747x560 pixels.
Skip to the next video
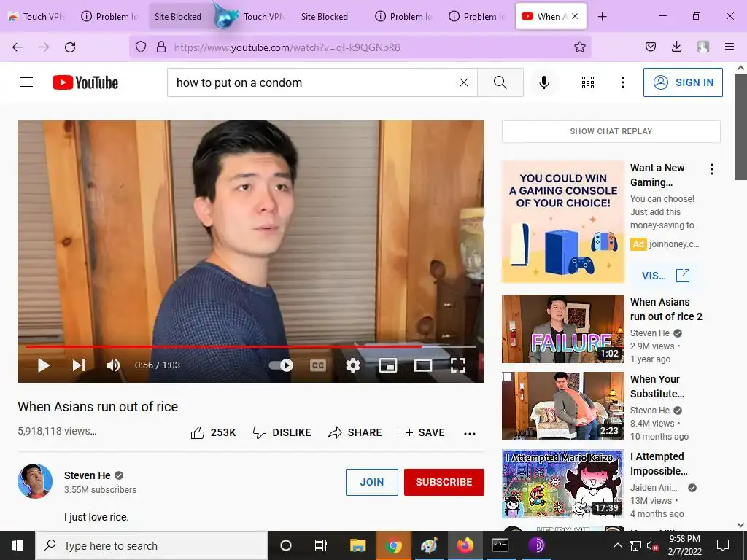click(x=79, y=365)
